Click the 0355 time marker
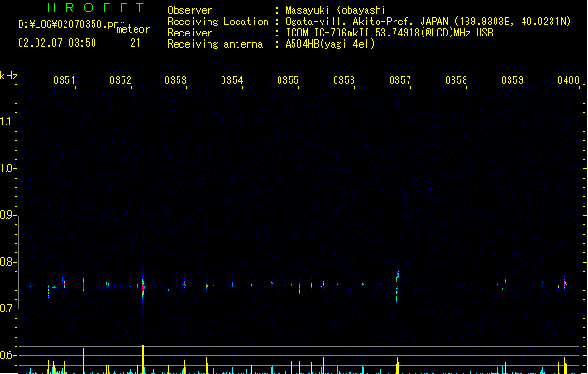The image size is (588, 374). pos(288,79)
